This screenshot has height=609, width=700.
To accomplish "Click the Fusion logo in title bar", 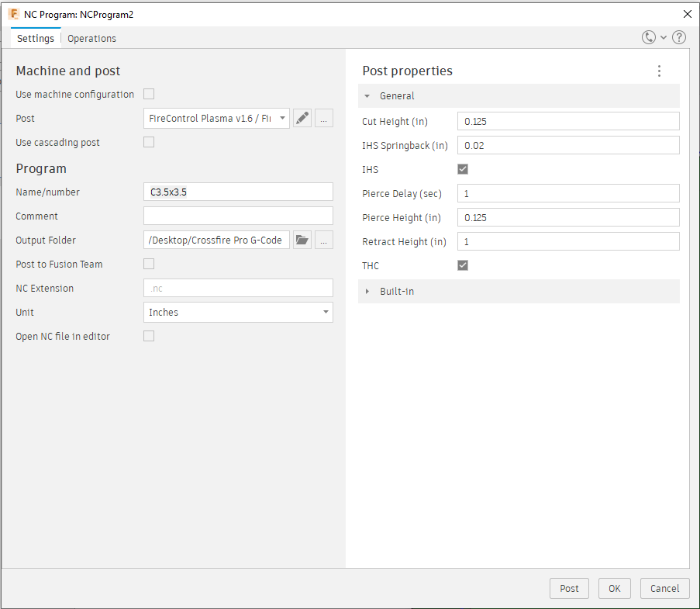I will pyautogui.click(x=13, y=14).
